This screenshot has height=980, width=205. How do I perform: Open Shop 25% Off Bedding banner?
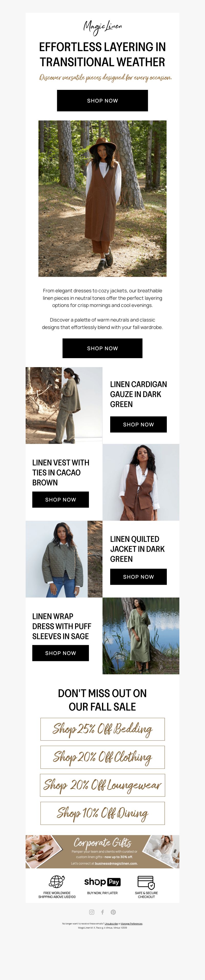102,729
